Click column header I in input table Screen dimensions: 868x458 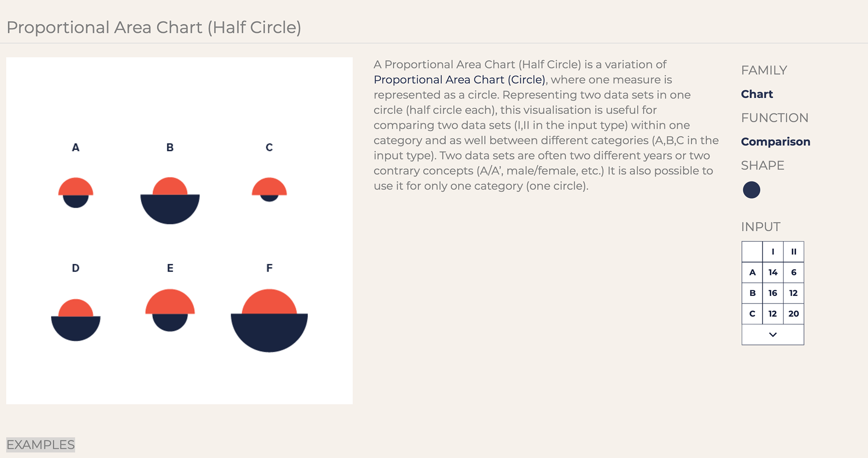[x=773, y=252]
